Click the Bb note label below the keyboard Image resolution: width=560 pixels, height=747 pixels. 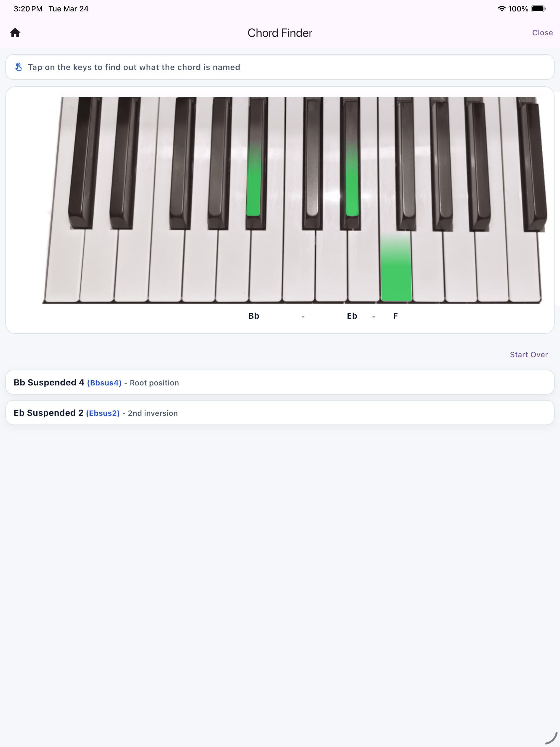click(254, 316)
